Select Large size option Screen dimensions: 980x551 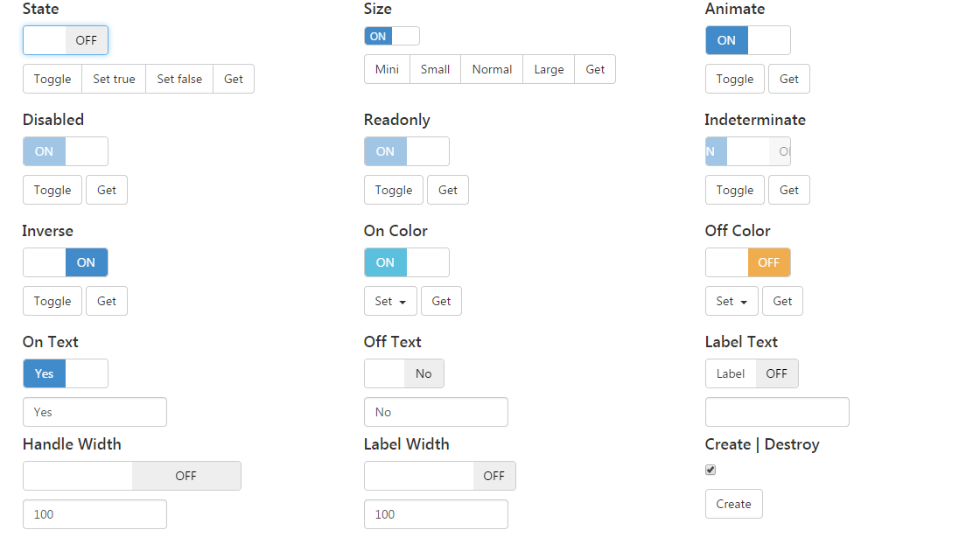click(x=549, y=69)
